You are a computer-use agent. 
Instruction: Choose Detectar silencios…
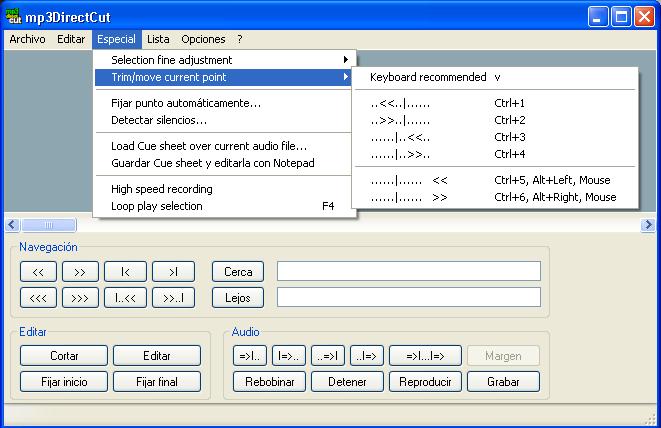223,120
